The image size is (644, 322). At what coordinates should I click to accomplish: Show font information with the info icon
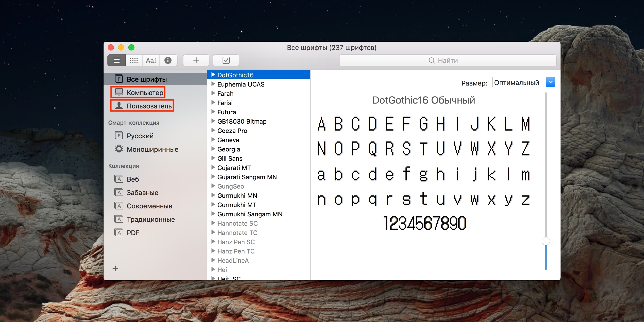(168, 60)
